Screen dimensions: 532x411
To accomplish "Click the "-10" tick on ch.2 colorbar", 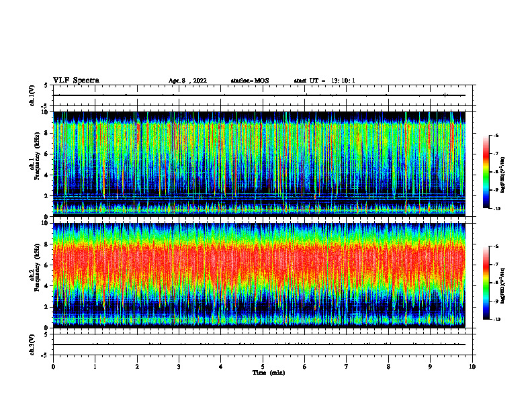I will (497, 320).
